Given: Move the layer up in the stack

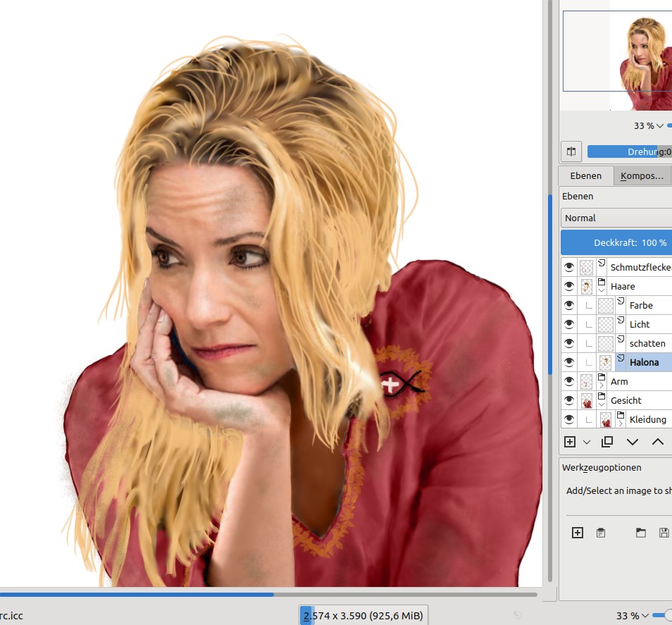Looking at the screenshot, I should pyautogui.click(x=657, y=442).
